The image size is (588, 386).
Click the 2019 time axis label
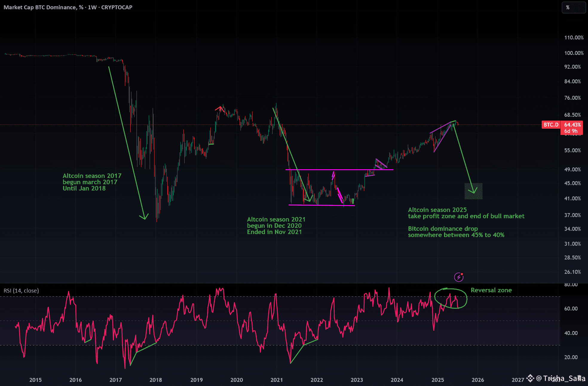pyautogui.click(x=197, y=380)
